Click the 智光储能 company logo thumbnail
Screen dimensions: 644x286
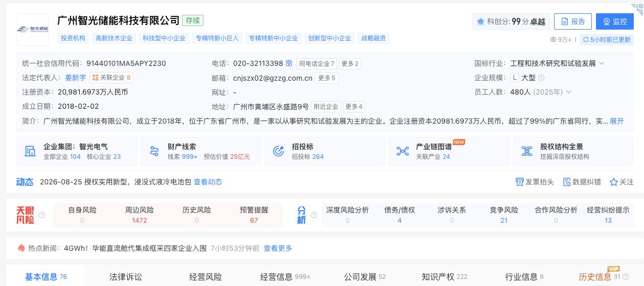click(x=33, y=30)
